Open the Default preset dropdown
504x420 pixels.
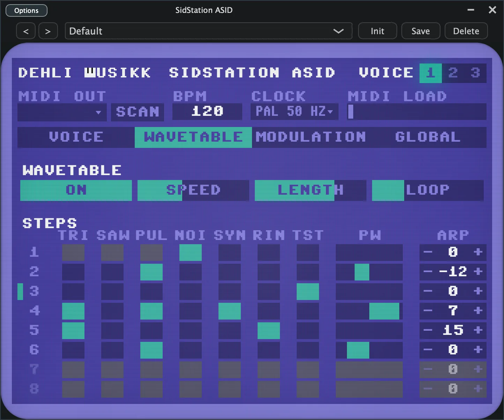pyautogui.click(x=208, y=31)
